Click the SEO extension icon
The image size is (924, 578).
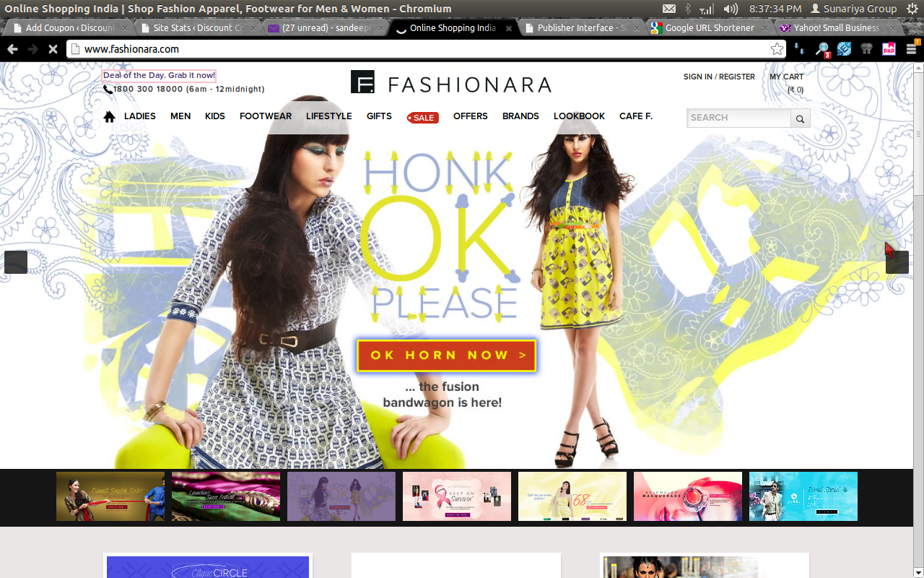pyautogui.click(x=844, y=49)
